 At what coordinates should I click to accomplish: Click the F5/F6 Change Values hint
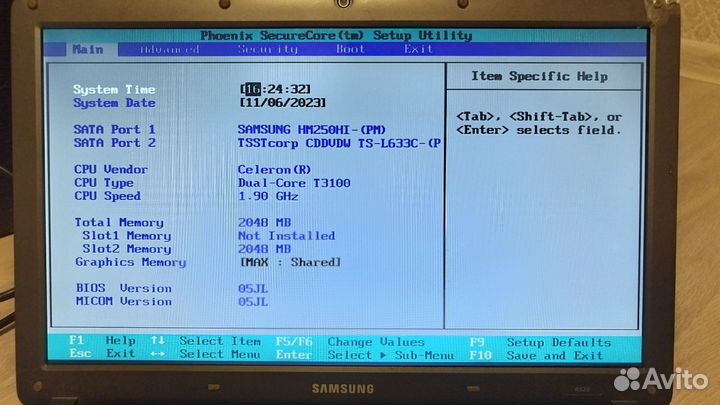click(x=350, y=342)
